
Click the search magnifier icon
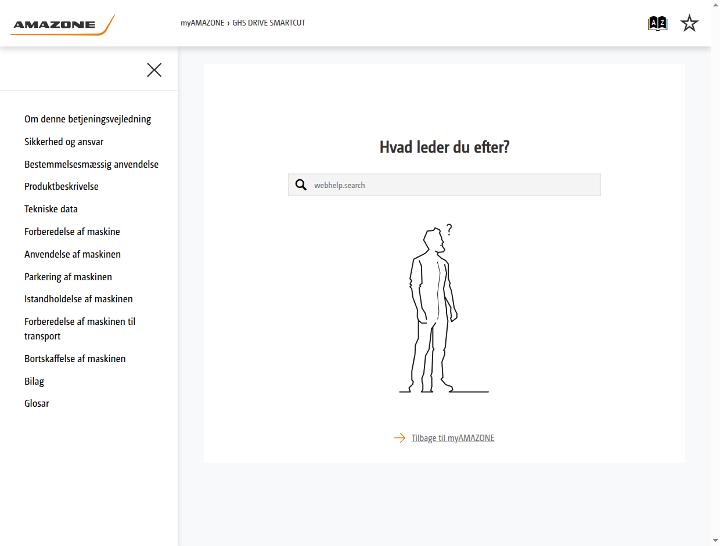point(301,185)
